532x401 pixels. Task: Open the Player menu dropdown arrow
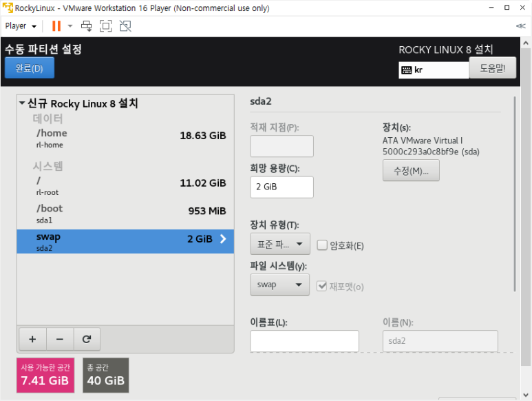pyautogui.click(x=34, y=26)
